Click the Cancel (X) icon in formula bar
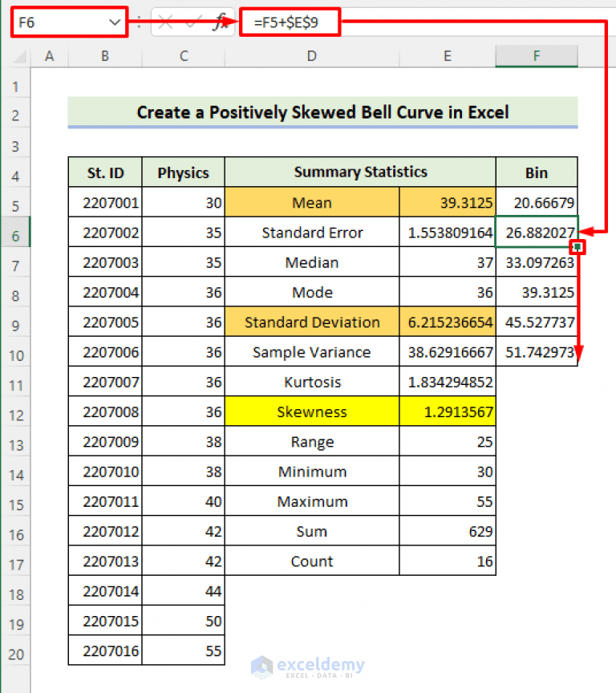 pos(165,22)
